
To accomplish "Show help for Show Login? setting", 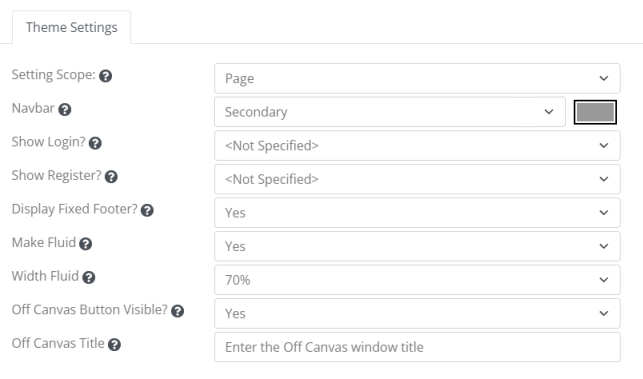I will point(95,143).
